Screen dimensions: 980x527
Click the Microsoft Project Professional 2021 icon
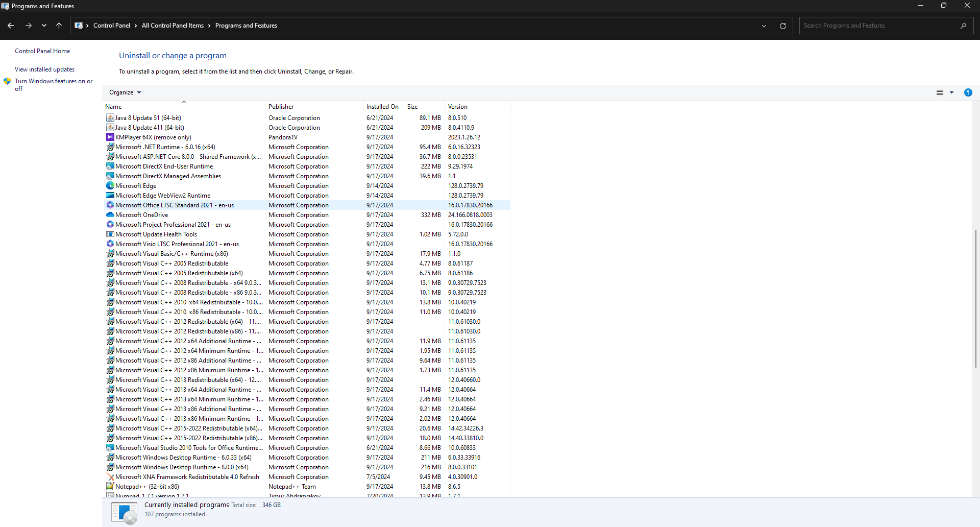[110, 225]
